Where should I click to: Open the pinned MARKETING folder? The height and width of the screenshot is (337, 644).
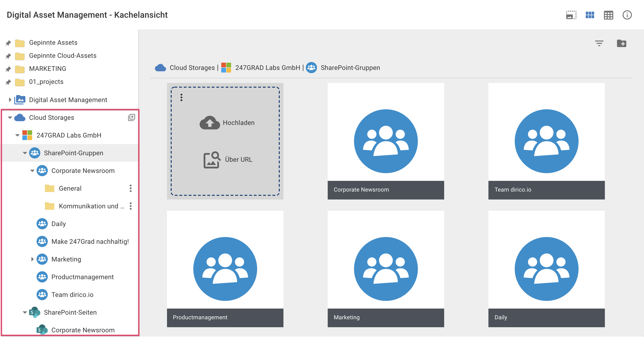click(x=48, y=69)
